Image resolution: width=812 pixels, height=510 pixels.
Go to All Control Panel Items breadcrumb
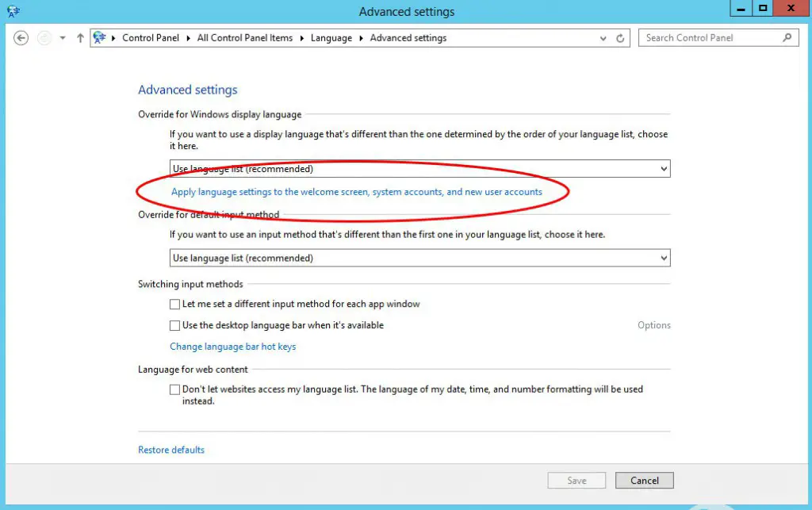(x=245, y=38)
